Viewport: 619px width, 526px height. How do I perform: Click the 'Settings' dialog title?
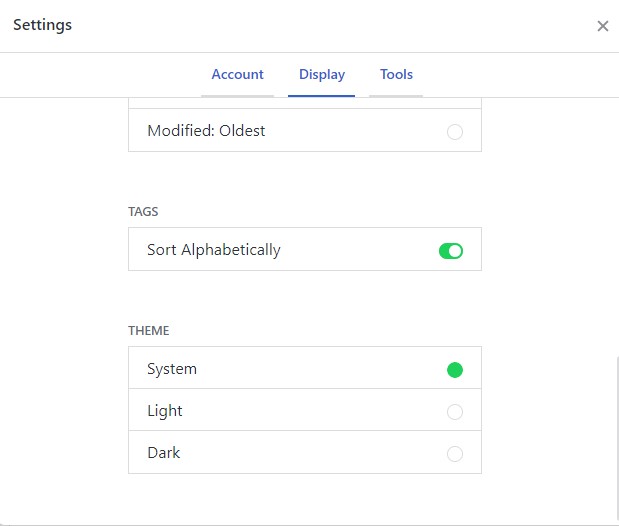click(42, 25)
